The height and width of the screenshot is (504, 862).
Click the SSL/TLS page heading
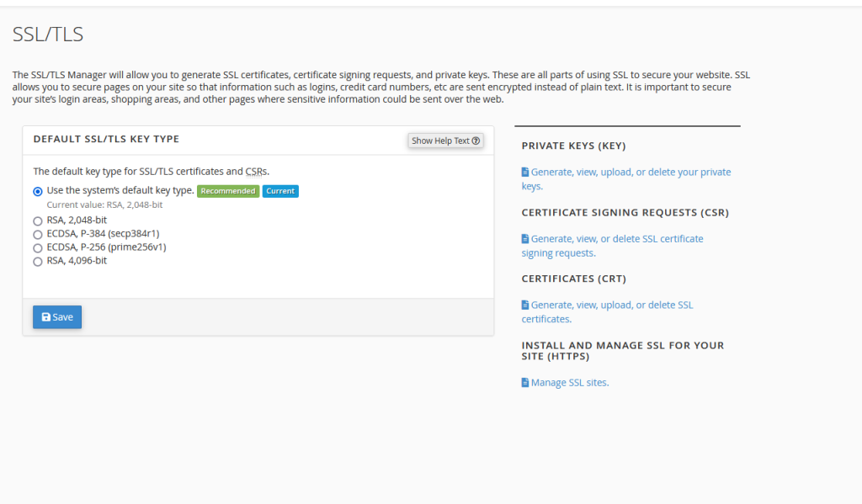tap(48, 34)
